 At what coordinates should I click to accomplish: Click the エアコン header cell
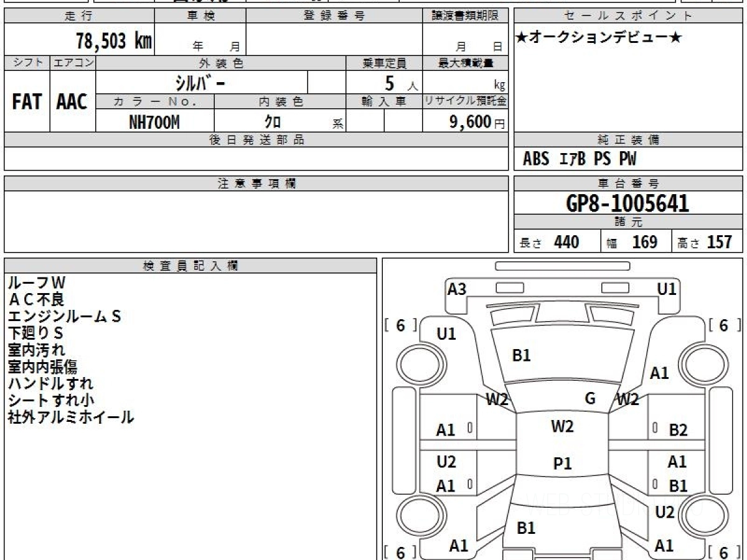[x=73, y=63]
